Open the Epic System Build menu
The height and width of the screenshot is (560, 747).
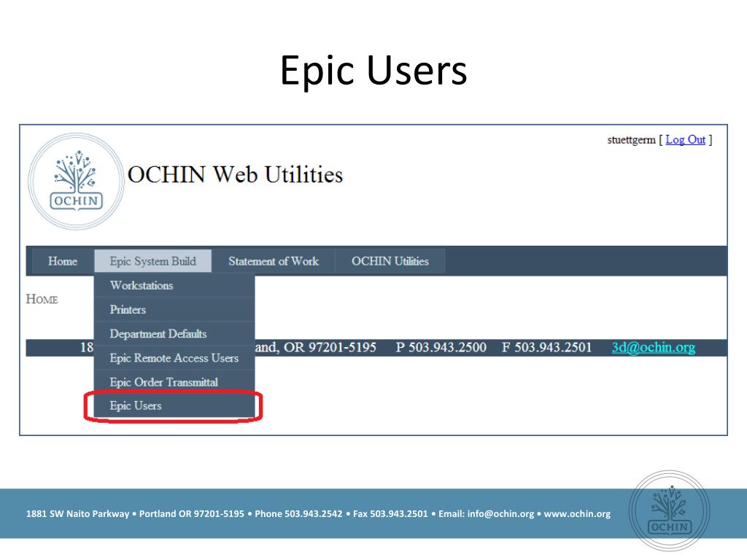[153, 261]
